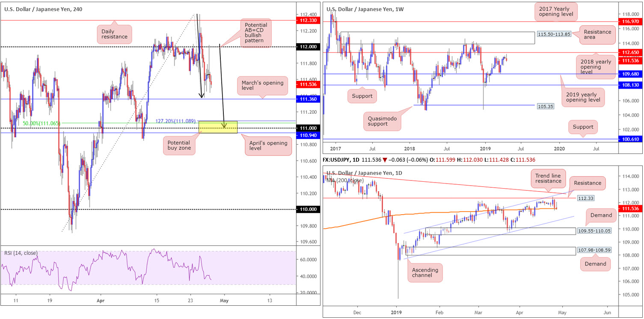Select the Potential AB=CD bullish pattern callout
Screen dimensions: 644x319
tap(256, 33)
